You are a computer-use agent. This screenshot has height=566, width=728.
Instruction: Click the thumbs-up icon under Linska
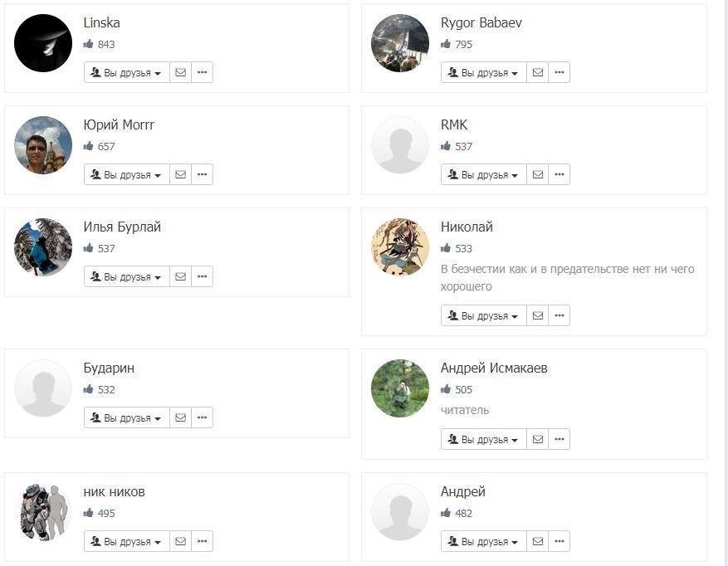pyautogui.click(x=89, y=44)
